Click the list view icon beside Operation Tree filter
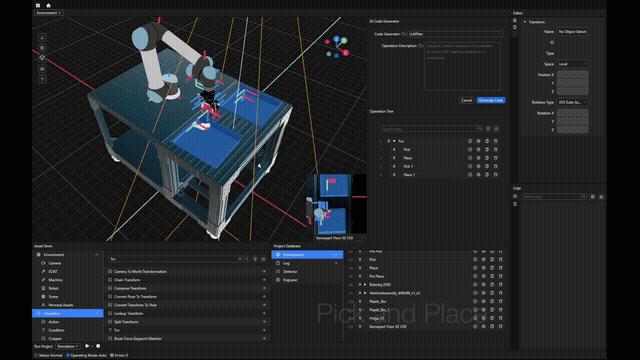This screenshot has height=360, width=640. coord(496,129)
